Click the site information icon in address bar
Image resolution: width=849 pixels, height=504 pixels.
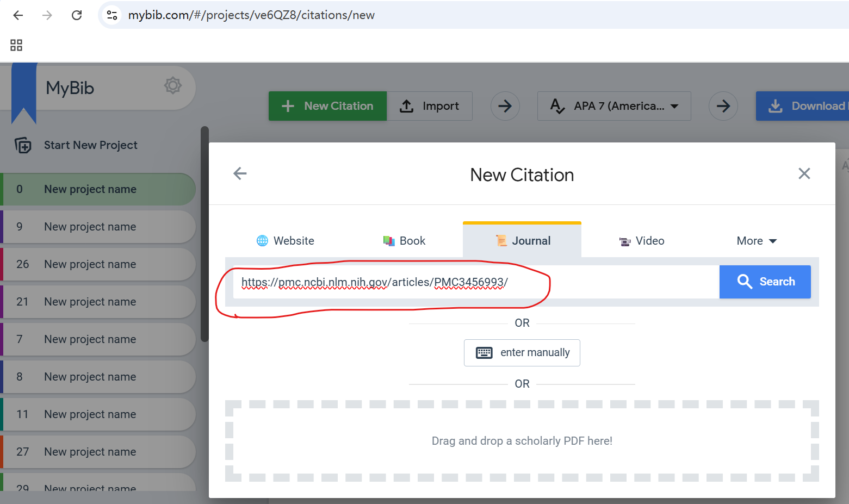[x=112, y=15]
